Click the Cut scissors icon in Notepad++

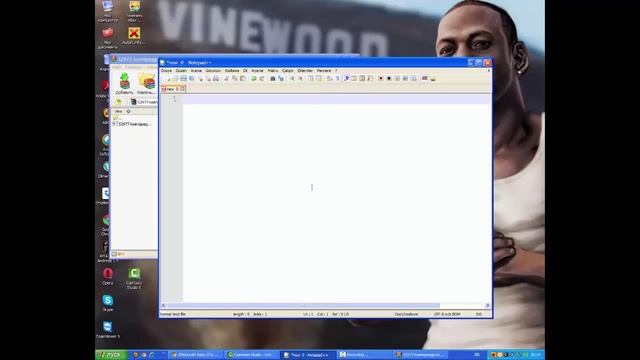click(227, 78)
